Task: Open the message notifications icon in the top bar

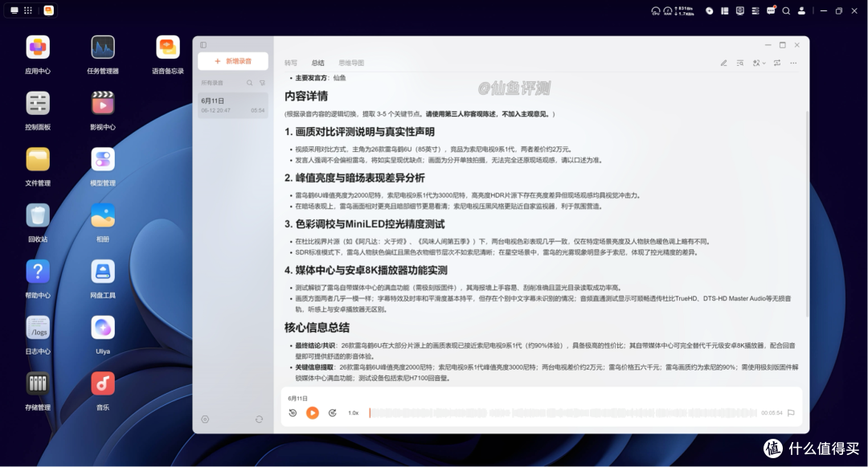Action: point(771,10)
